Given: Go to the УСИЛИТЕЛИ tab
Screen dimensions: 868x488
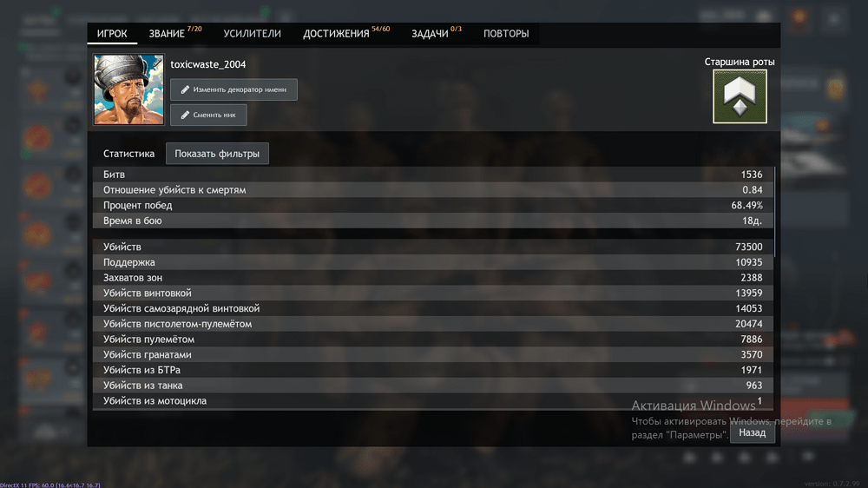Looking at the screenshot, I should point(252,34).
